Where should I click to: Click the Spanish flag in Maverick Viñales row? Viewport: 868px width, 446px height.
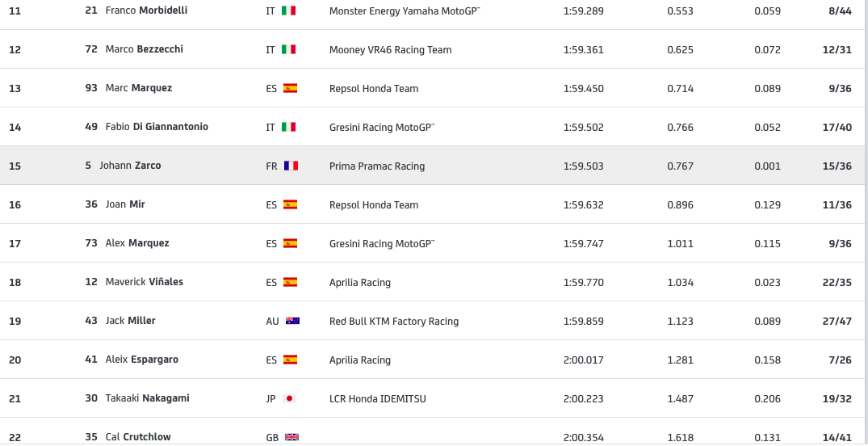pyautogui.click(x=290, y=282)
